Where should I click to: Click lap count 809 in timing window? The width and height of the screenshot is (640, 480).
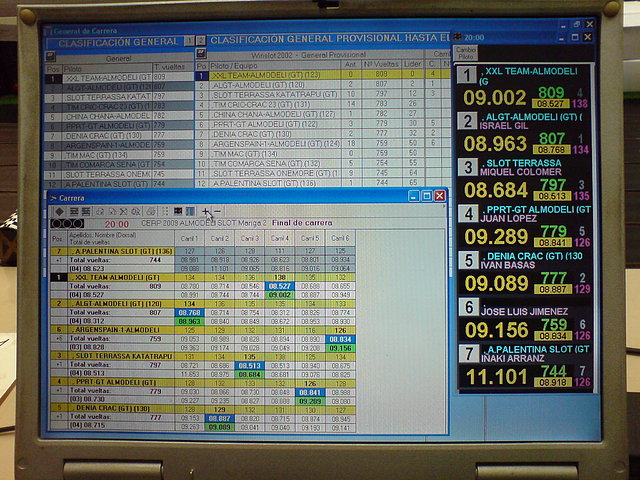coord(551,92)
